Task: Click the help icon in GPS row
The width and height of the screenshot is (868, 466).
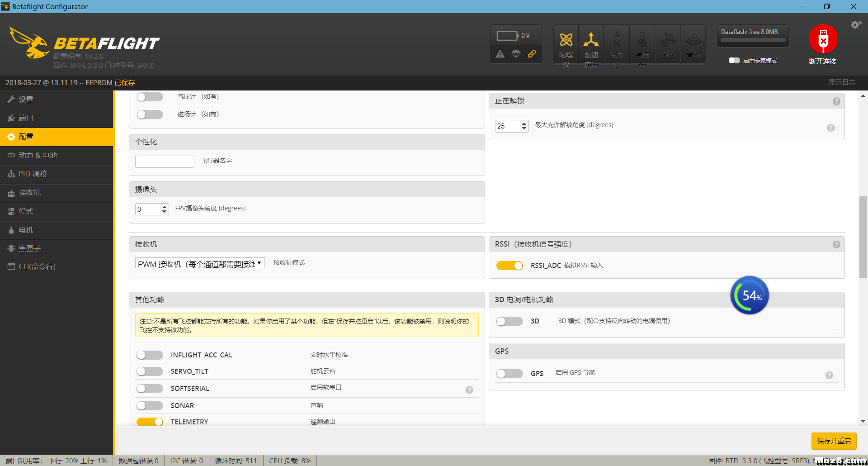Action: coord(829,375)
